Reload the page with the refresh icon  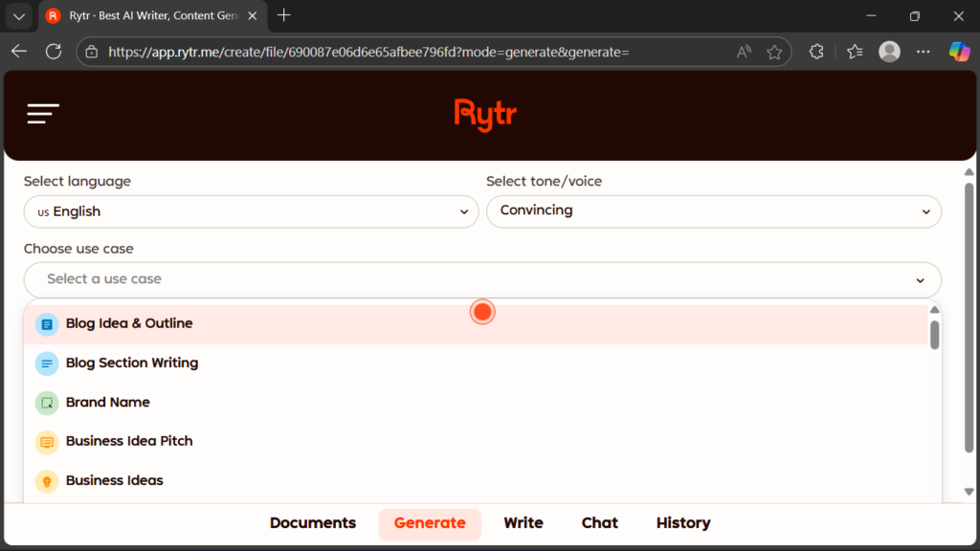(54, 52)
